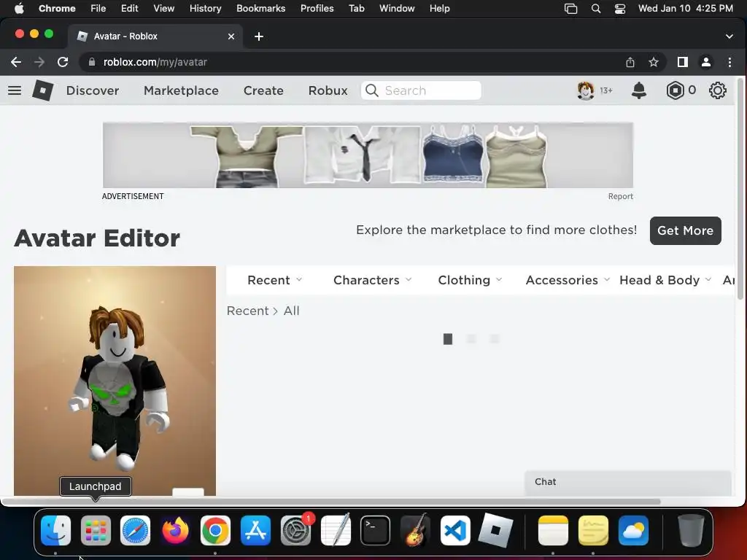Open the notifications bell
The width and height of the screenshot is (747, 560).
[x=639, y=90]
